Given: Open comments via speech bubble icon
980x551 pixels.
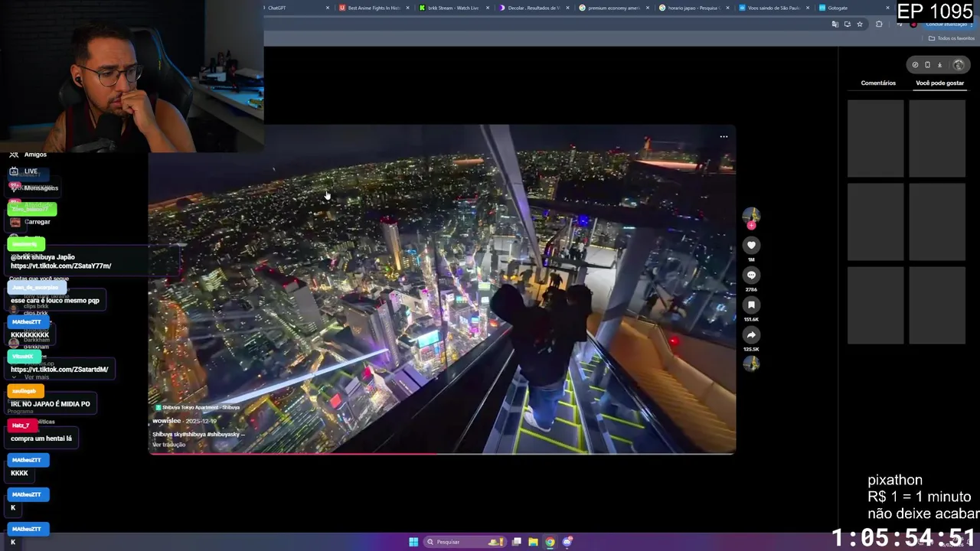Looking at the screenshot, I should pyautogui.click(x=751, y=275).
